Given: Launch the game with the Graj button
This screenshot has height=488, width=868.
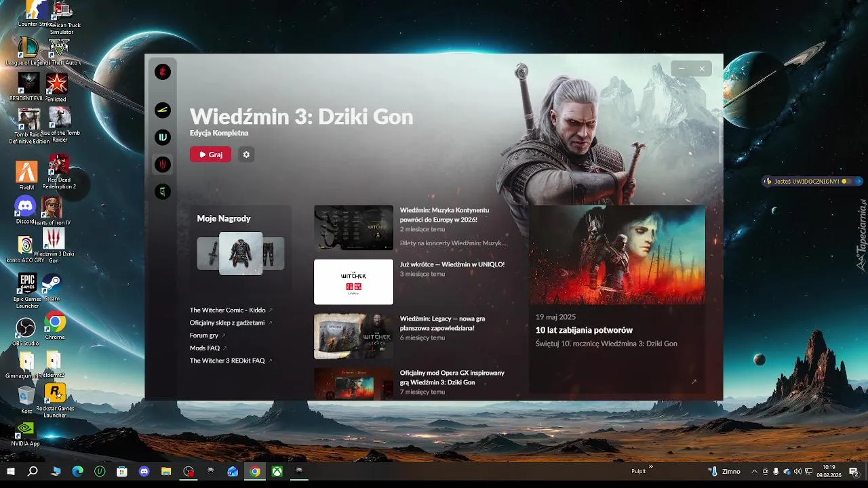Looking at the screenshot, I should click(x=210, y=155).
